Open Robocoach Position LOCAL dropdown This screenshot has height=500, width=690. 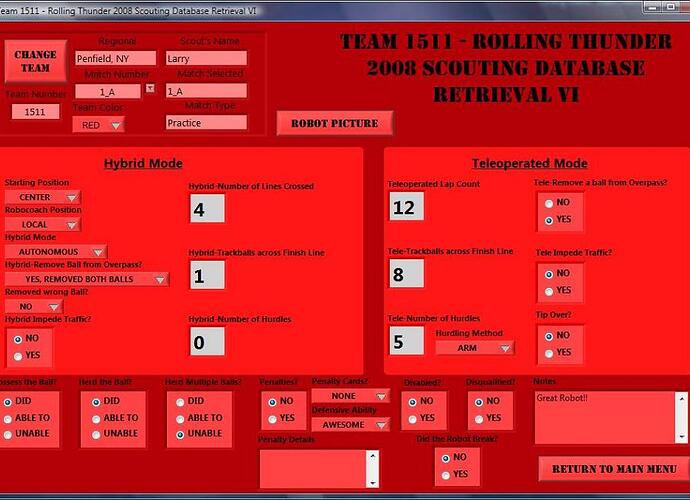pos(43,225)
